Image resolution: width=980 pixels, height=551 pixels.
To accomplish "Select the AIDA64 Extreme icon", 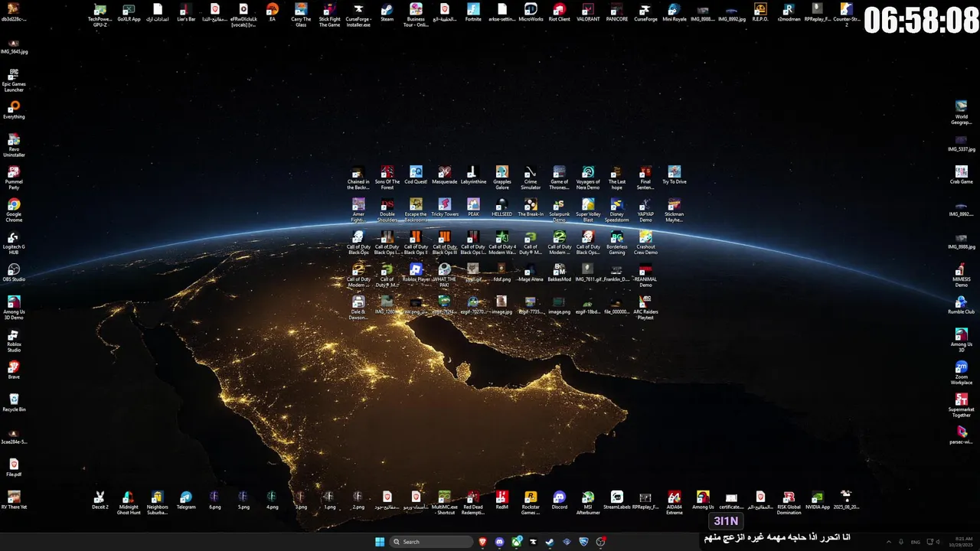I will tap(675, 503).
